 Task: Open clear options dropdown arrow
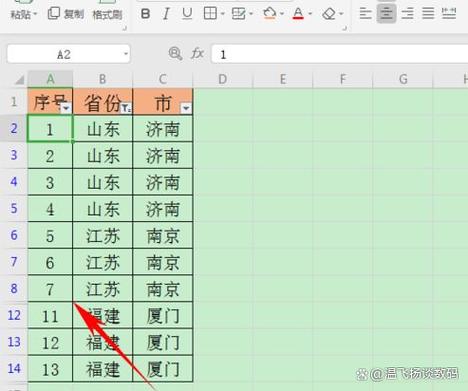point(341,14)
